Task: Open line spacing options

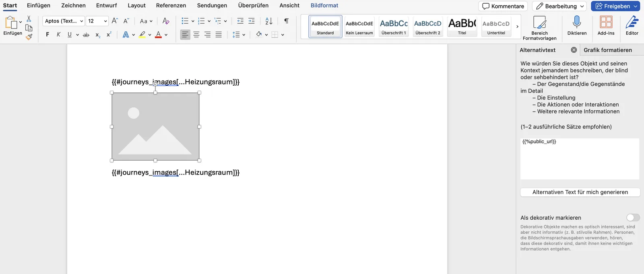Action: [x=239, y=35]
